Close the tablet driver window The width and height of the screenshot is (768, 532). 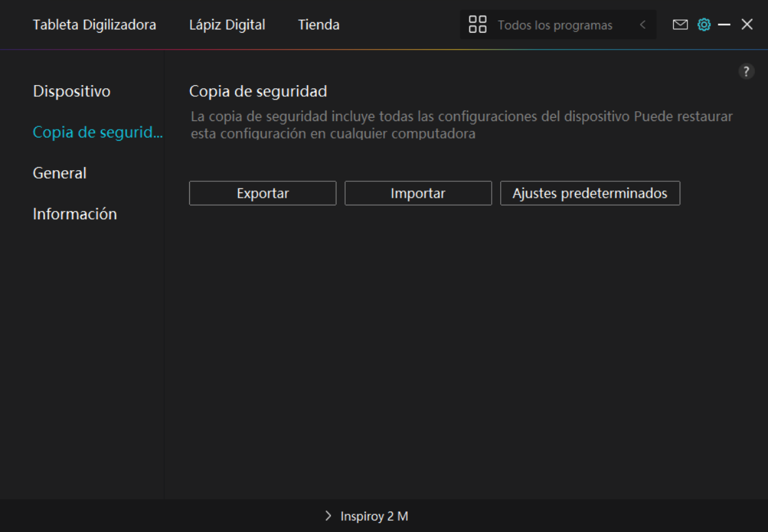click(x=747, y=25)
